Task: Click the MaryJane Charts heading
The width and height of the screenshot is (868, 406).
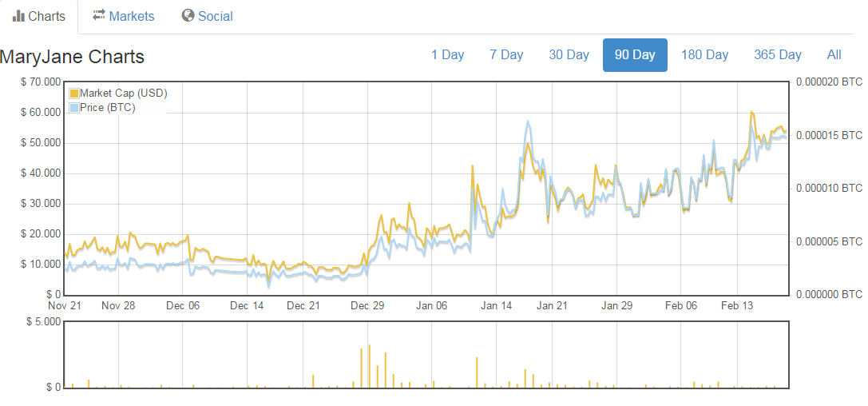Action: pyautogui.click(x=72, y=57)
